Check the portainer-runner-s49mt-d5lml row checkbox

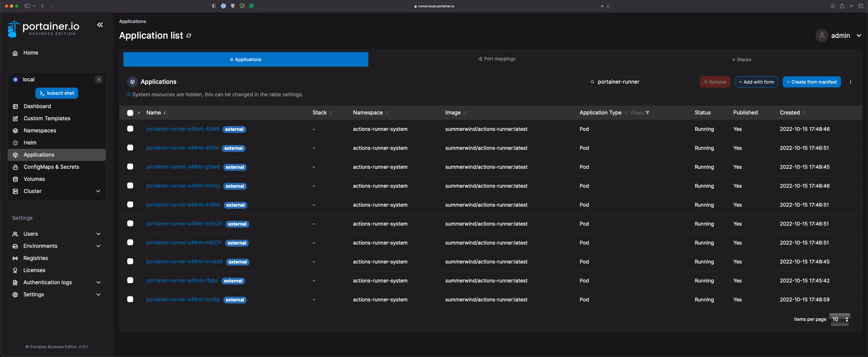130,148
